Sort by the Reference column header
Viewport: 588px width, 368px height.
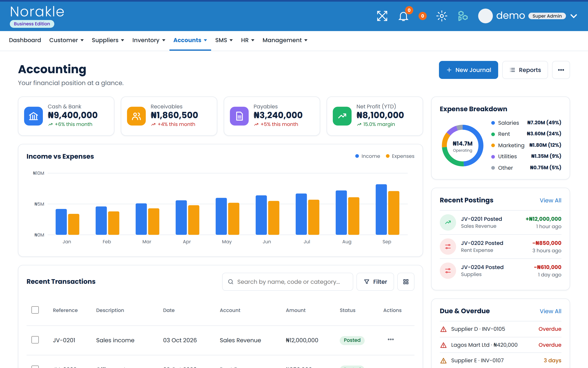click(x=65, y=310)
